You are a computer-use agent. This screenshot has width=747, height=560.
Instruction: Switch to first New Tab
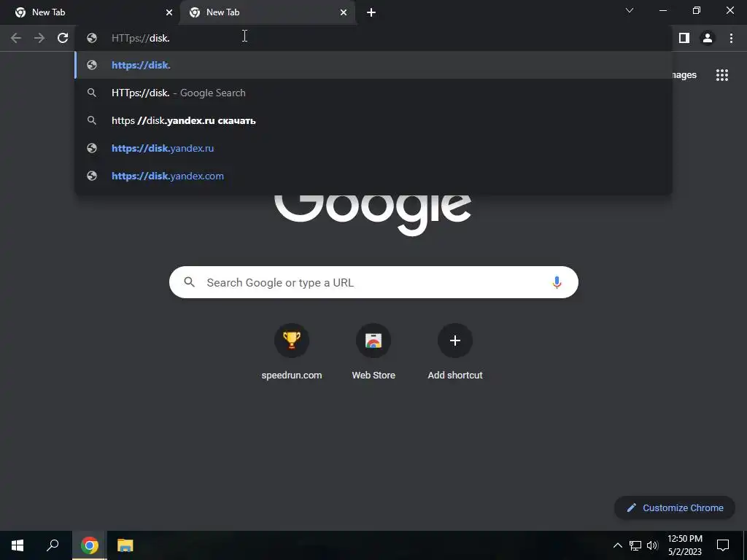click(90, 12)
